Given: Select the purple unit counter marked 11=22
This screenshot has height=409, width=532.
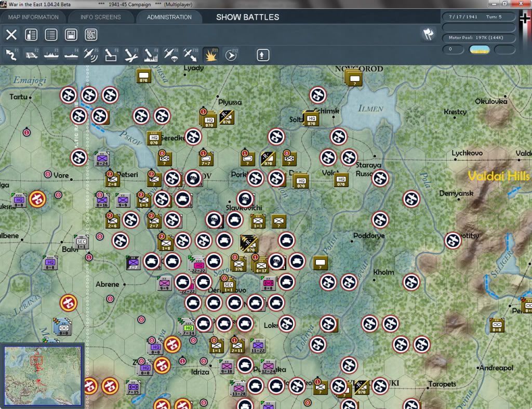Looking at the screenshot, I should [258, 346].
